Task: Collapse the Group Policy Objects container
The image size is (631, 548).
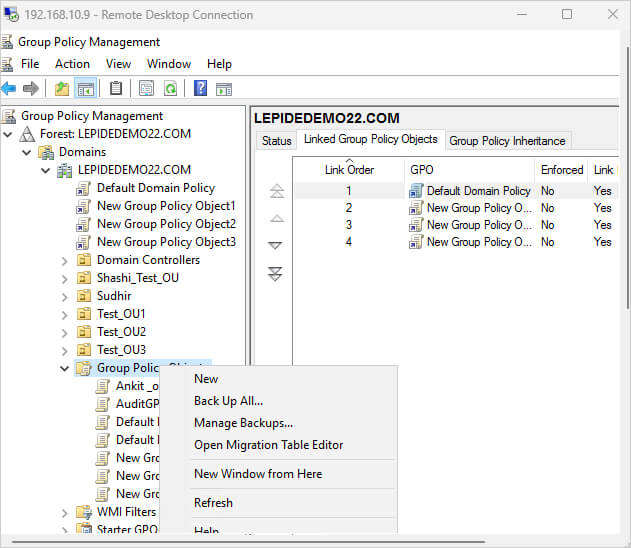Action: [64, 368]
